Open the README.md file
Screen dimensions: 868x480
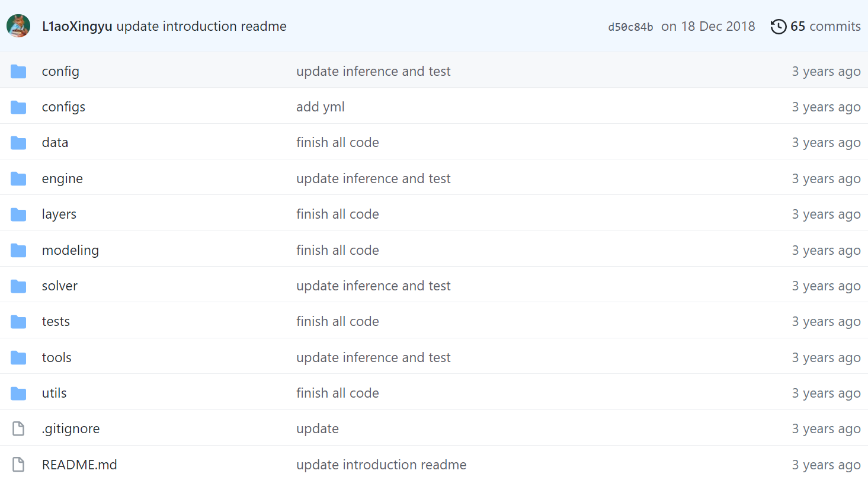coord(79,465)
